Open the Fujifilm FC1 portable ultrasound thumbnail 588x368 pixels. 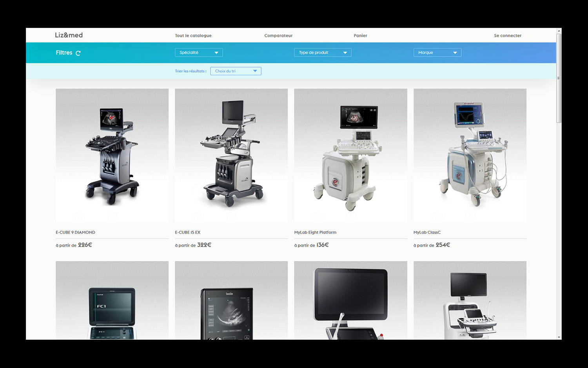[x=112, y=301]
